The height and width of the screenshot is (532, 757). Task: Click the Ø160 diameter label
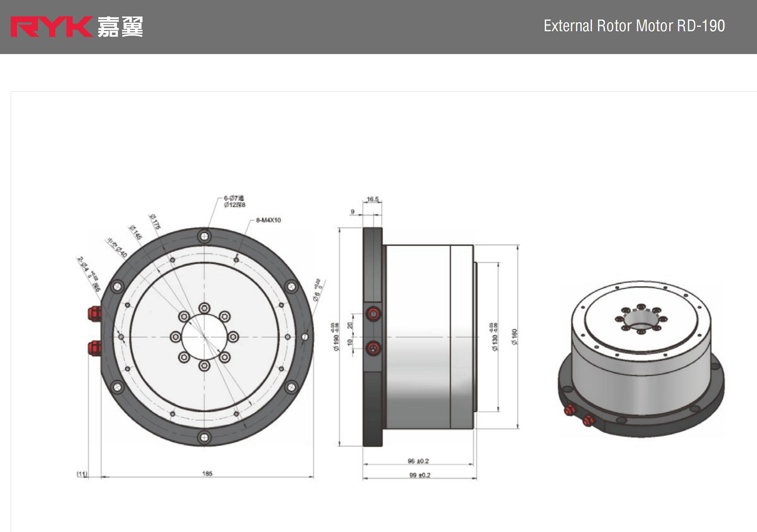point(514,337)
